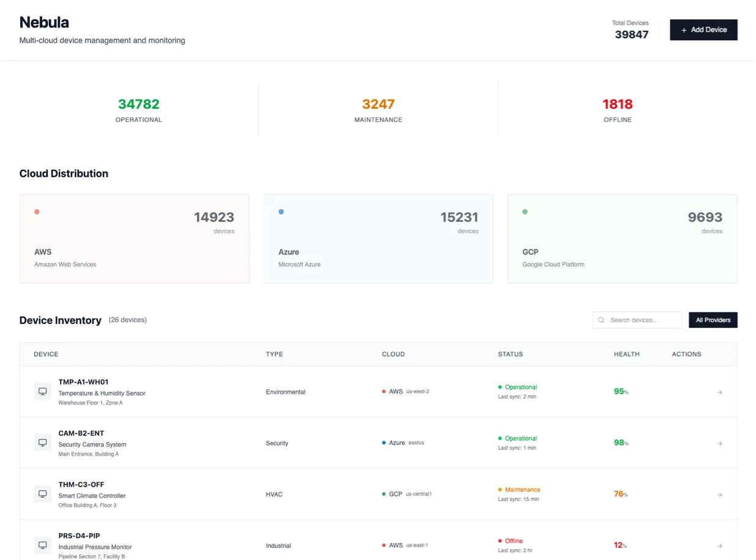Screen dimensions: 756x560
Task: Click the AWS us-east-1 cloud cell
Action: pos(405,545)
